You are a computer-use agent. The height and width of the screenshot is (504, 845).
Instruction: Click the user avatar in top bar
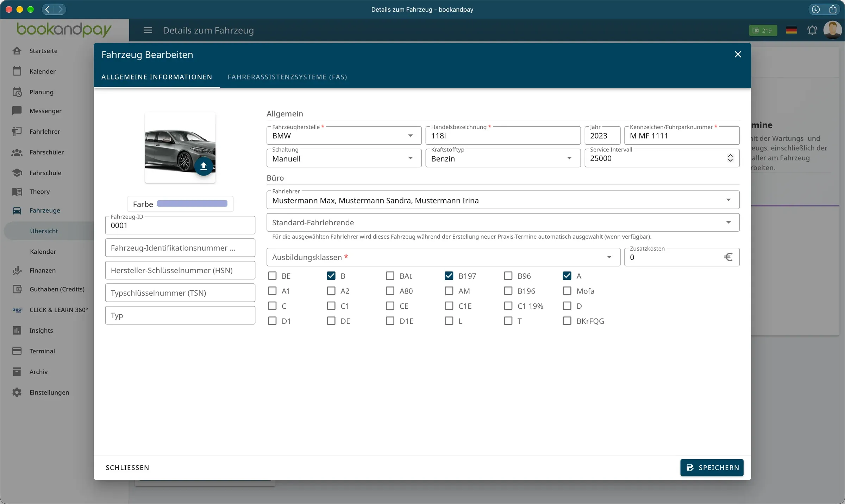[x=832, y=30]
